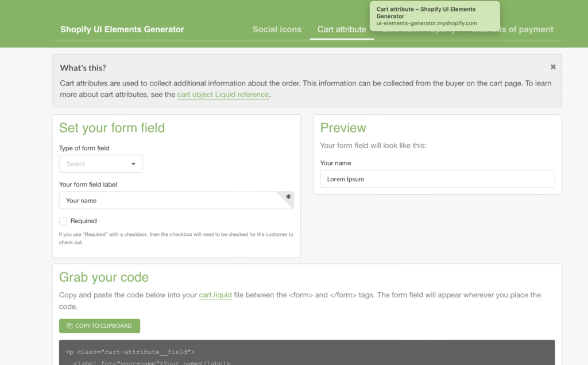
Task: Click the 'Type of form field' label
Action: tap(84, 148)
